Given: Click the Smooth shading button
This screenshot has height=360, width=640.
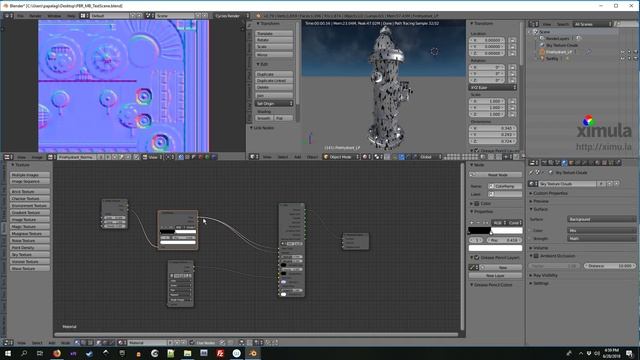Looking at the screenshot, I should [264, 118].
